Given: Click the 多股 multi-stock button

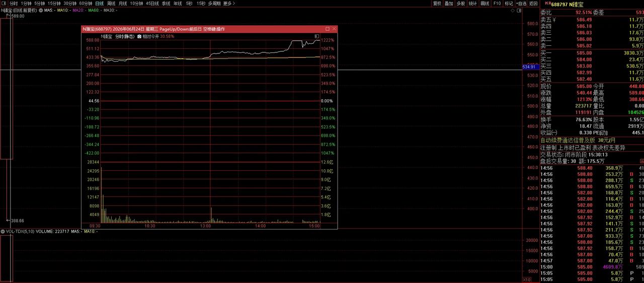Looking at the screenshot, I should [461, 3].
